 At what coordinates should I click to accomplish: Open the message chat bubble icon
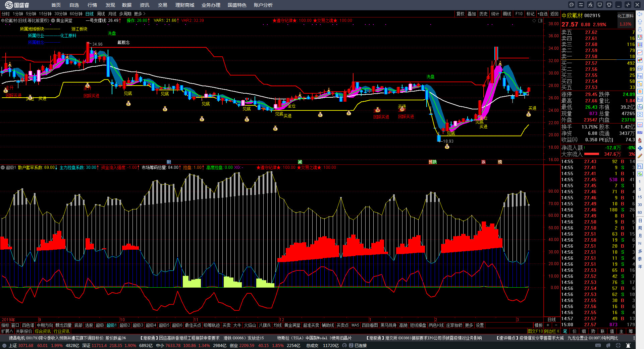(572, 5)
